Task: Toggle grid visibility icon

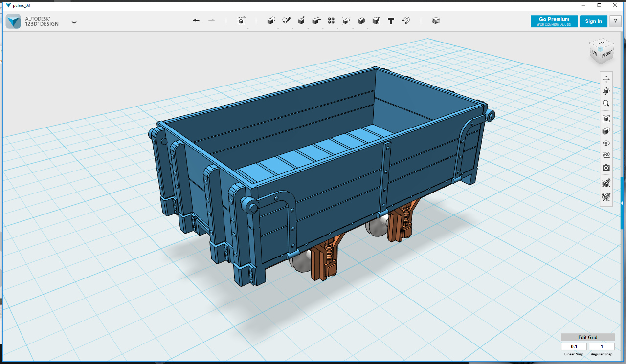Action: point(606,155)
